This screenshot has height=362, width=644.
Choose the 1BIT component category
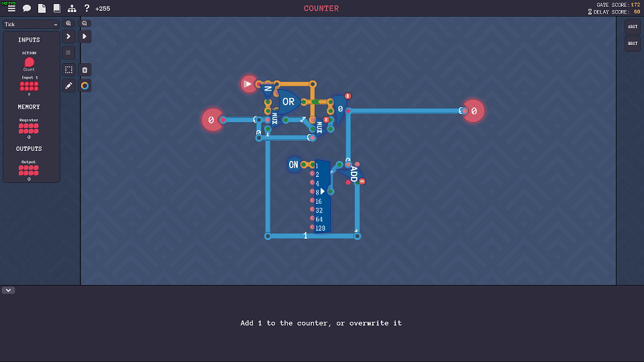[632, 27]
